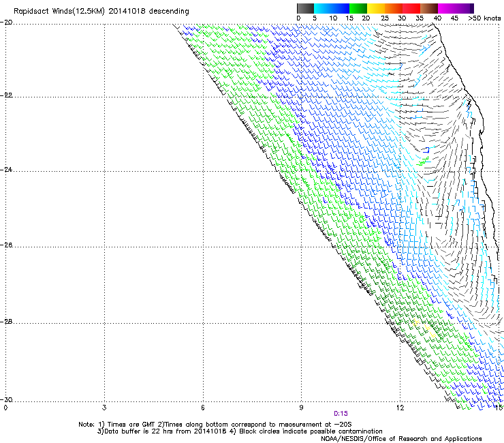Click the latitude label -22
Viewport: 504px width, 443px height.
[x=6, y=95]
